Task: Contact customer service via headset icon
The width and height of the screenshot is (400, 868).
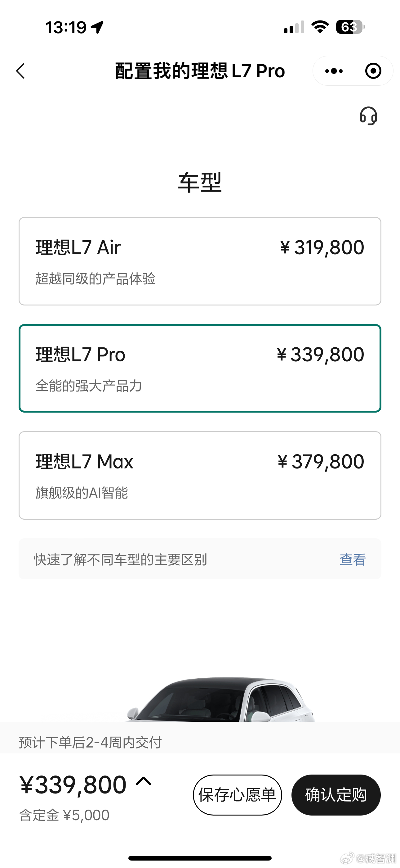Action: pos(368,116)
